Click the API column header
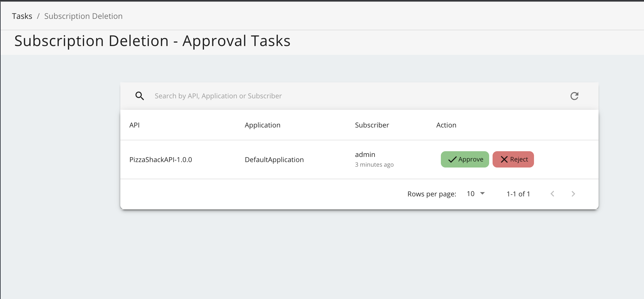 coord(134,125)
